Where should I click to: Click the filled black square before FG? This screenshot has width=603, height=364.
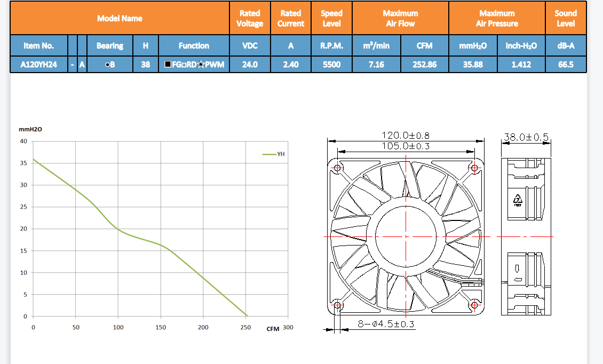point(168,65)
